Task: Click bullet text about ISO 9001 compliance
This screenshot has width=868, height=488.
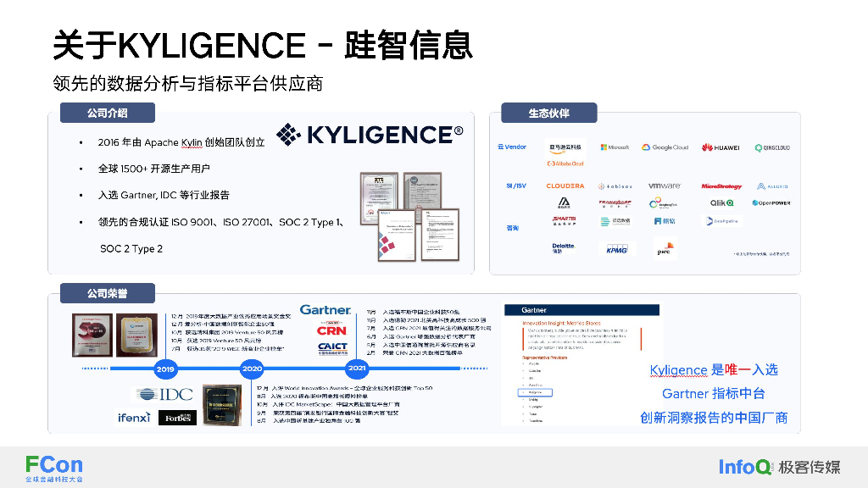Action: point(221,223)
